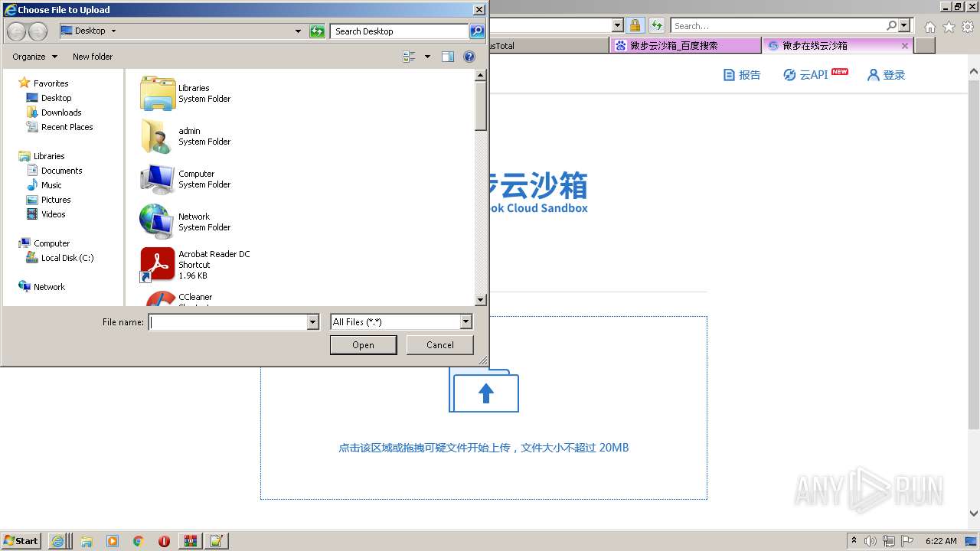The height and width of the screenshot is (551, 980).
Task: Open Windows Explorer from taskbar
Action: click(87, 541)
